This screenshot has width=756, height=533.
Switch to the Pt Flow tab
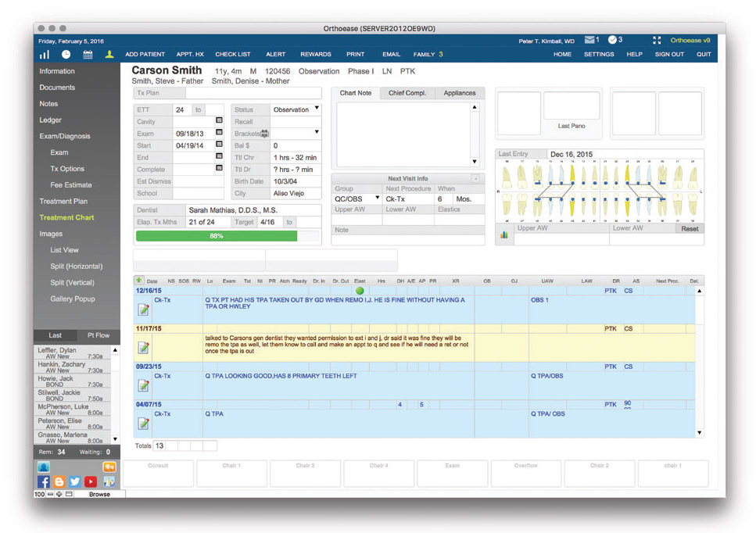coord(99,334)
